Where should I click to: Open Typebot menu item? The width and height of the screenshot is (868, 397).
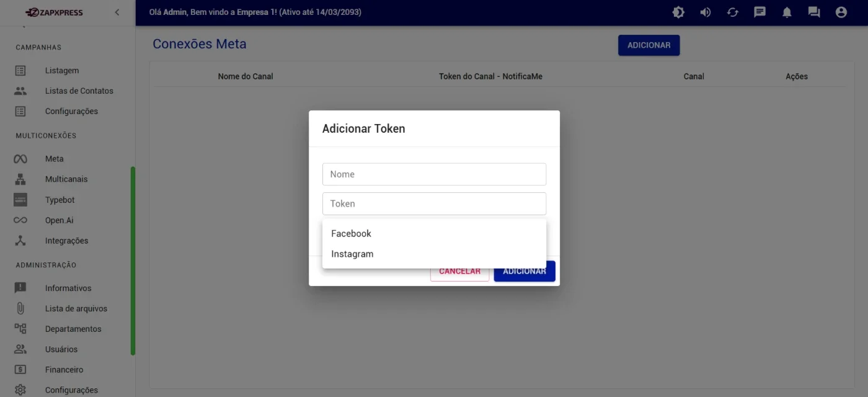point(60,200)
